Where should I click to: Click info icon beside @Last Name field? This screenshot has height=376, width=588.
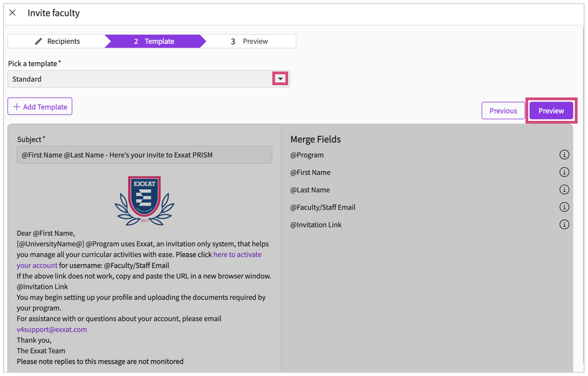[x=564, y=190]
